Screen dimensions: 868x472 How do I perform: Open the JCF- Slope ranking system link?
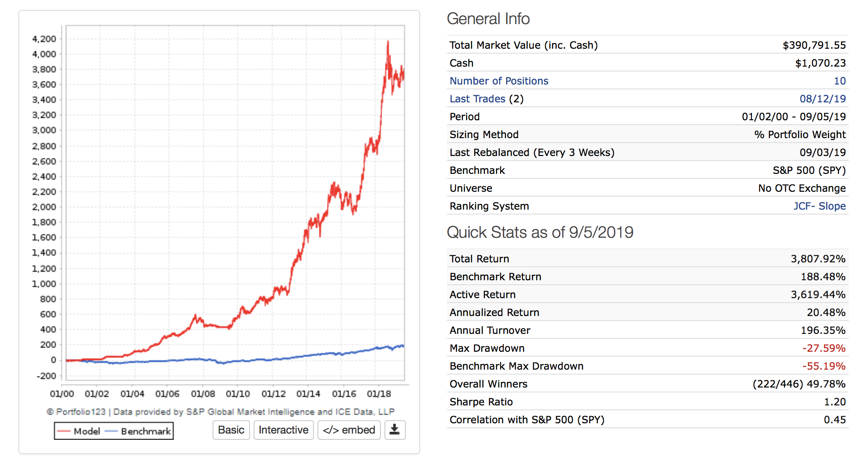819,206
